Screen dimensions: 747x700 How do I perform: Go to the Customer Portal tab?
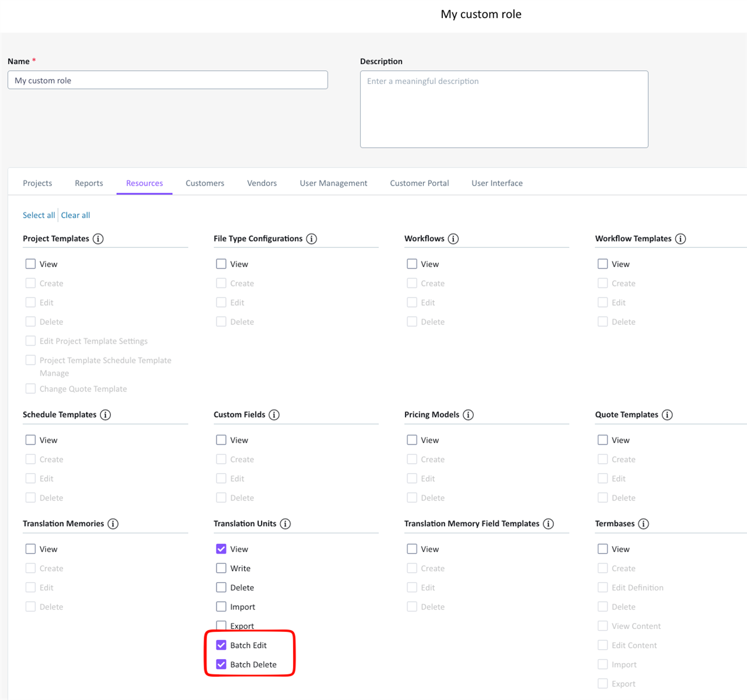tap(419, 183)
